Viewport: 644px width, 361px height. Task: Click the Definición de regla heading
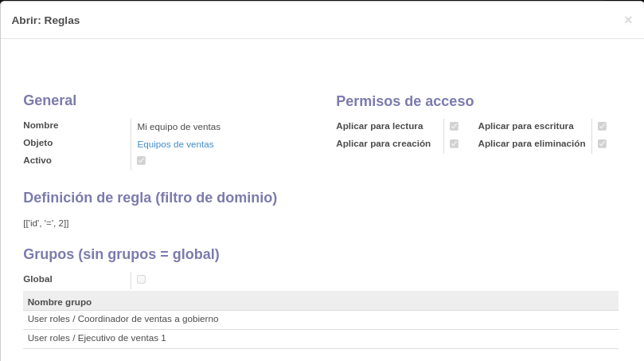pyautogui.click(x=150, y=198)
